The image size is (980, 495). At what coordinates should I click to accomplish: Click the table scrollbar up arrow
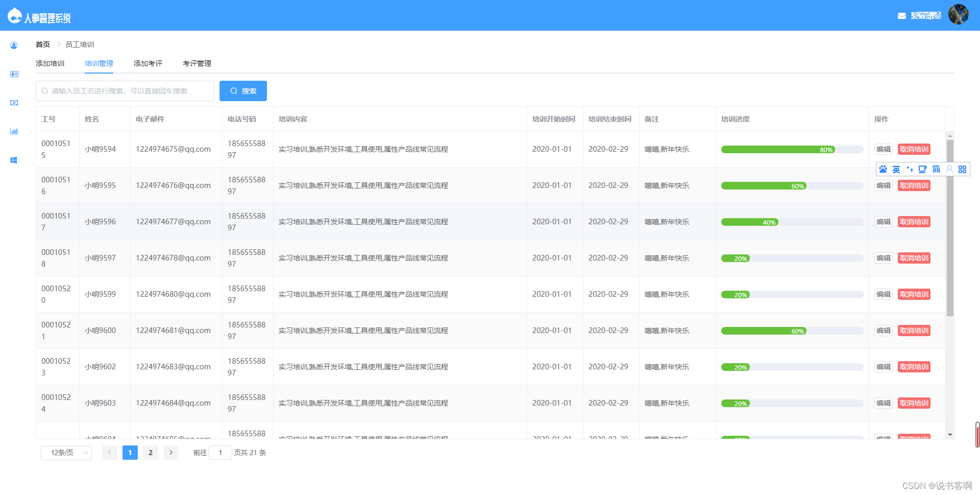[950, 136]
